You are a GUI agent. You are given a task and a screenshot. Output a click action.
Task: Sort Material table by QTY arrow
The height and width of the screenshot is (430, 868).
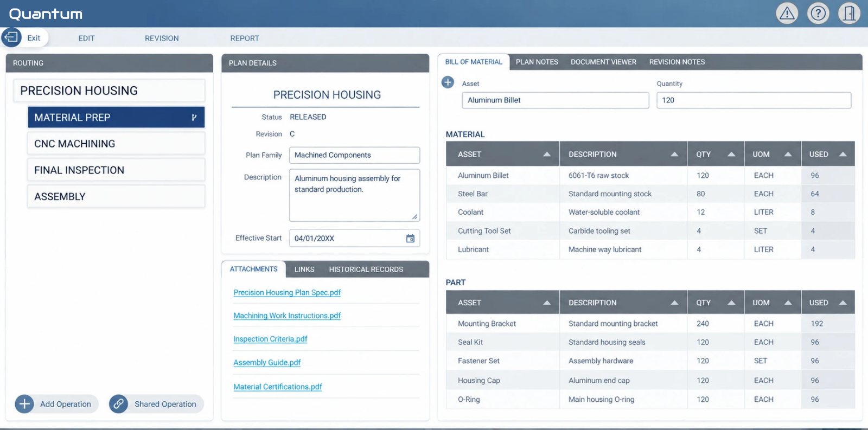(731, 155)
